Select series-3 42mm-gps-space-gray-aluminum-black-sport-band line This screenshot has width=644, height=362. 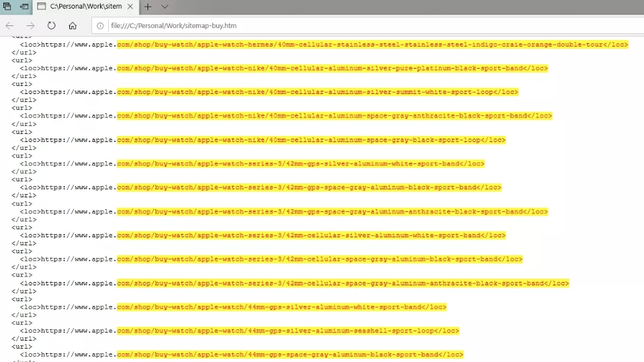(x=261, y=187)
